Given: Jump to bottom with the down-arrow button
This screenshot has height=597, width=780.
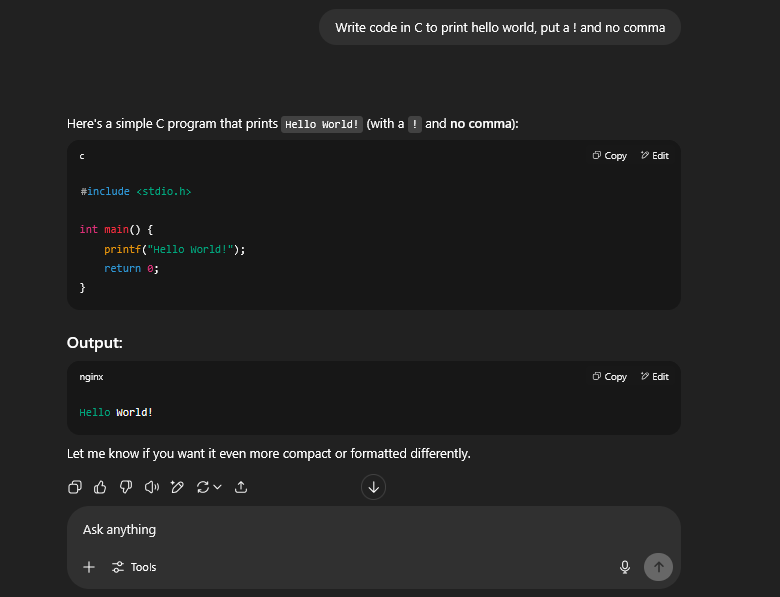Looking at the screenshot, I should 374,487.
